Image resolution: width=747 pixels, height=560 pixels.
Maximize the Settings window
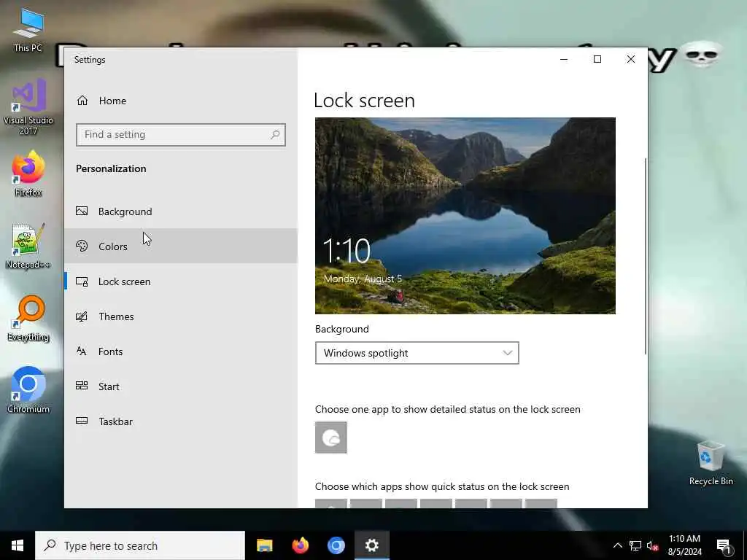pos(597,59)
